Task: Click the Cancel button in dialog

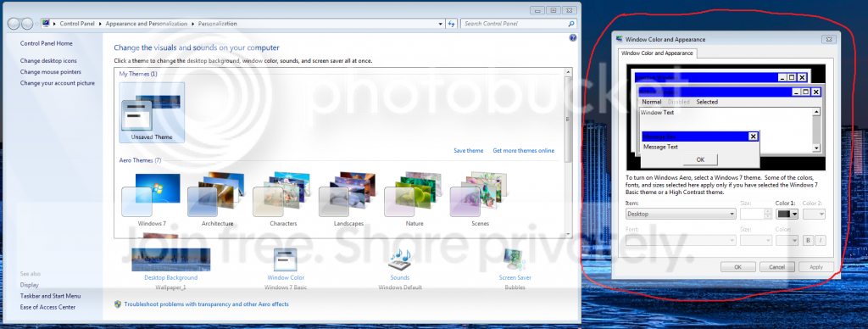Action: pos(776,267)
